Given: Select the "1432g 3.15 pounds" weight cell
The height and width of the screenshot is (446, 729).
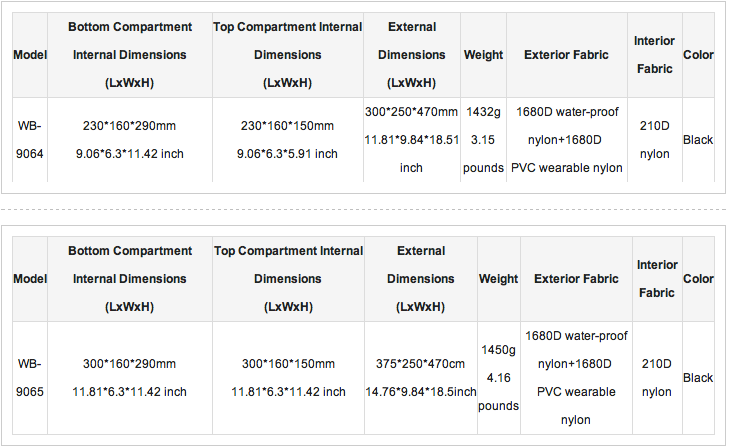Looking at the screenshot, I should point(483,140).
